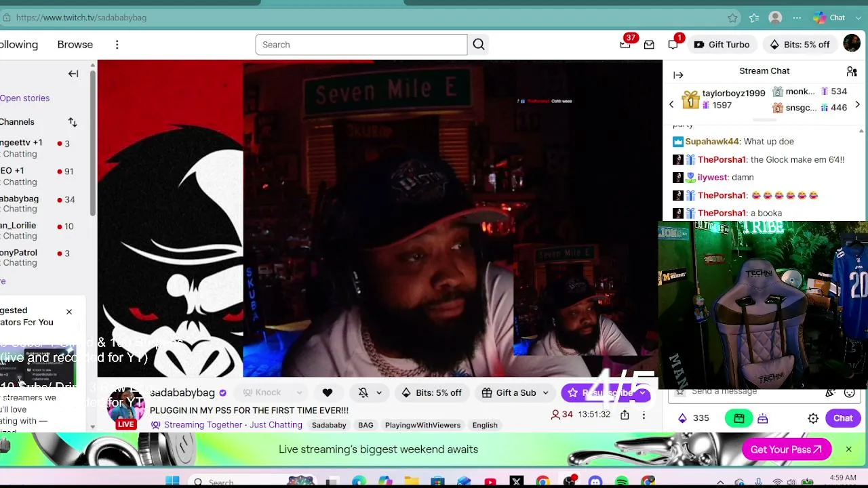868x488 pixels.
Task: Open the emote picker smiley in chat
Action: coord(849,392)
